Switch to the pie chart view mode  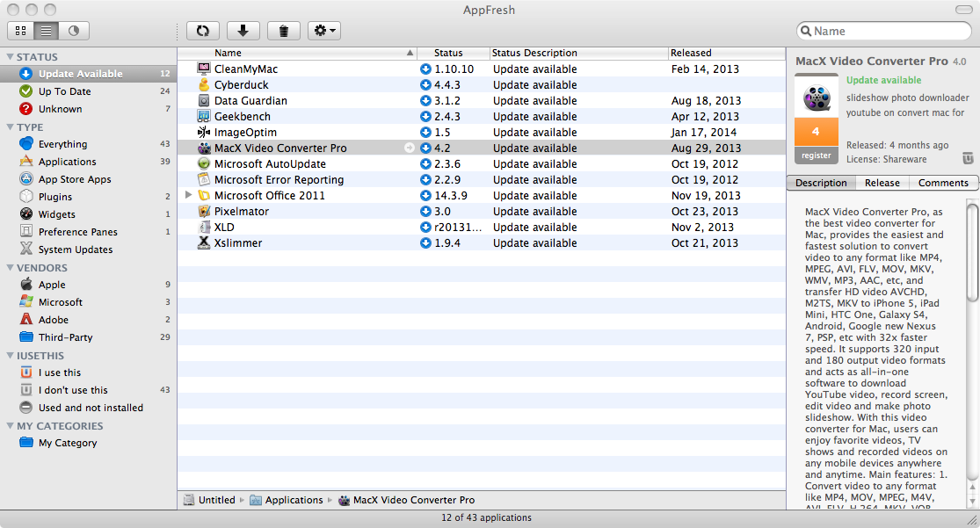pyautogui.click(x=74, y=31)
